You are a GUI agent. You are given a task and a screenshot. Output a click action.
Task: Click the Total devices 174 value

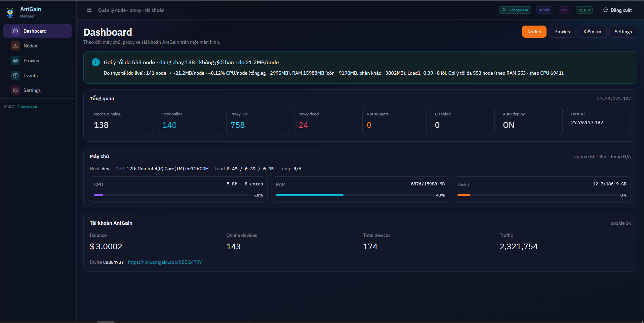[x=370, y=247]
